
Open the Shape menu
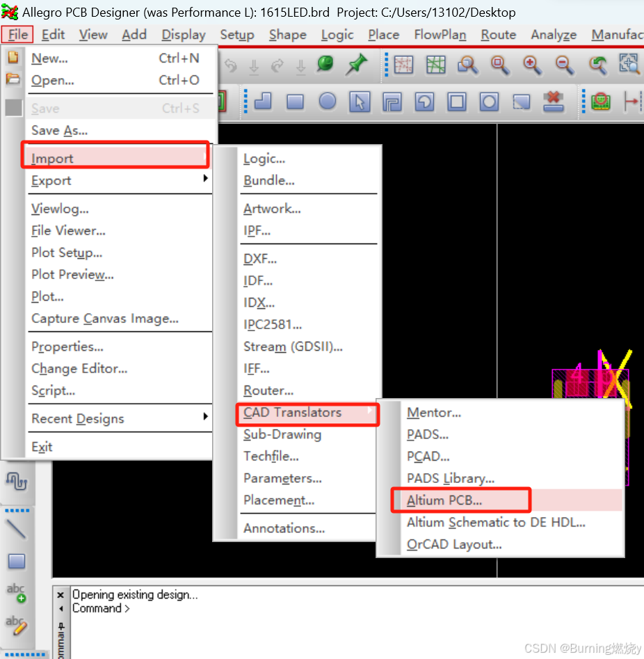288,35
